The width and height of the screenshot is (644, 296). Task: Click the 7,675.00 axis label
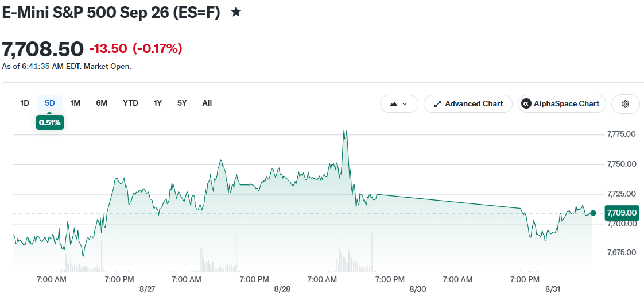[622, 253]
